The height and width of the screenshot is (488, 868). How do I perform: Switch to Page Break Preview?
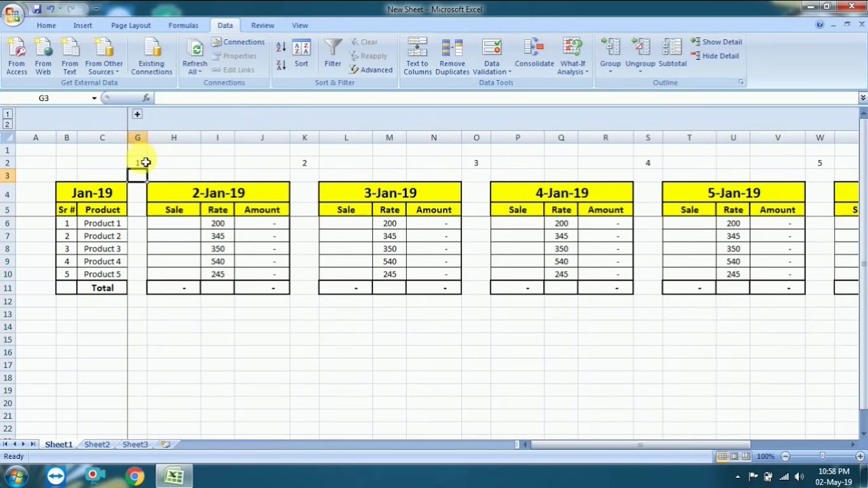pos(745,457)
